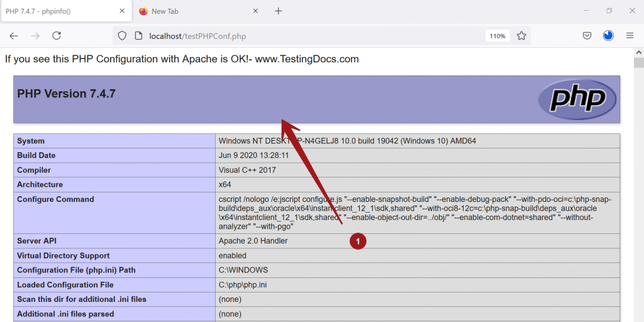This screenshot has height=322, width=644.
Task: Click the blue Firefox account icon
Action: tap(608, 36)
